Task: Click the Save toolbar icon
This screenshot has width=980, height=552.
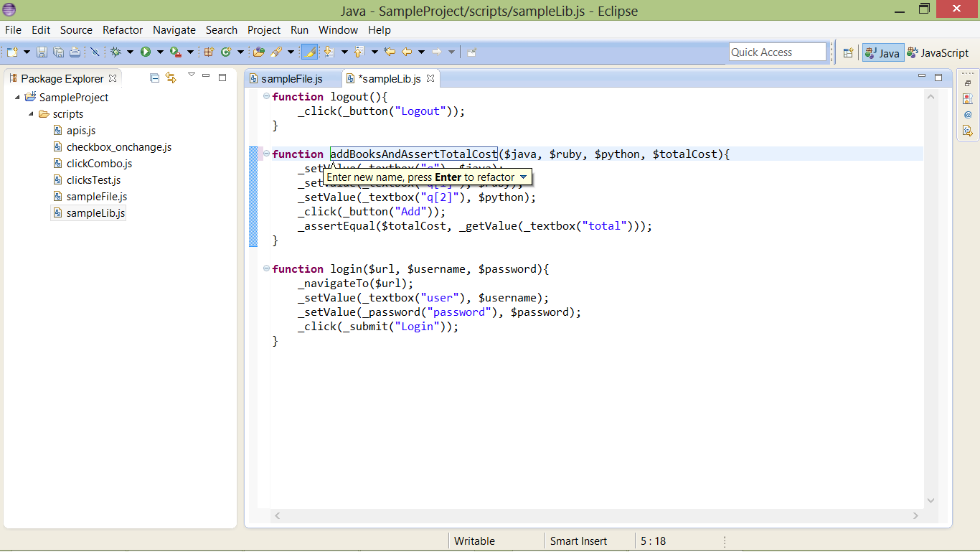Action: tap(42, 52)
